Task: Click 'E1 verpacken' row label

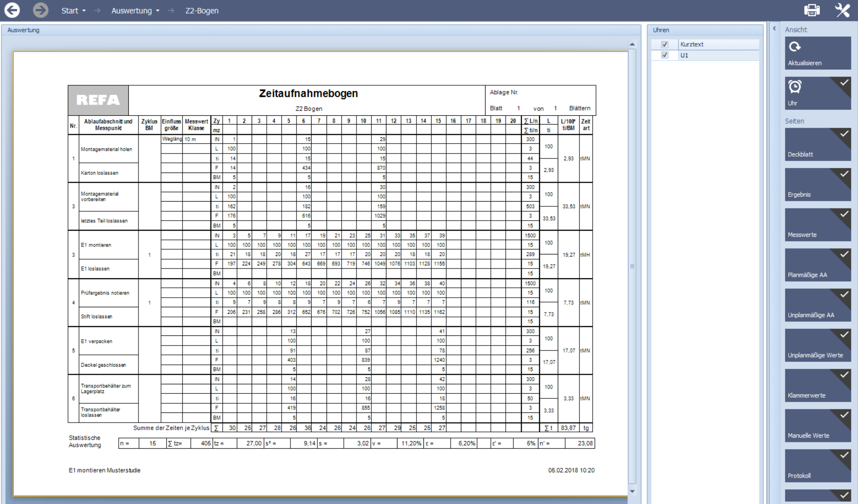Action: click(96, 341)
